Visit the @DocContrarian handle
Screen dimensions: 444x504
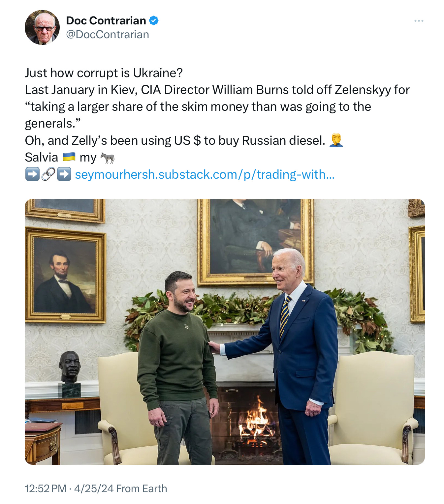tap(108, 34)
